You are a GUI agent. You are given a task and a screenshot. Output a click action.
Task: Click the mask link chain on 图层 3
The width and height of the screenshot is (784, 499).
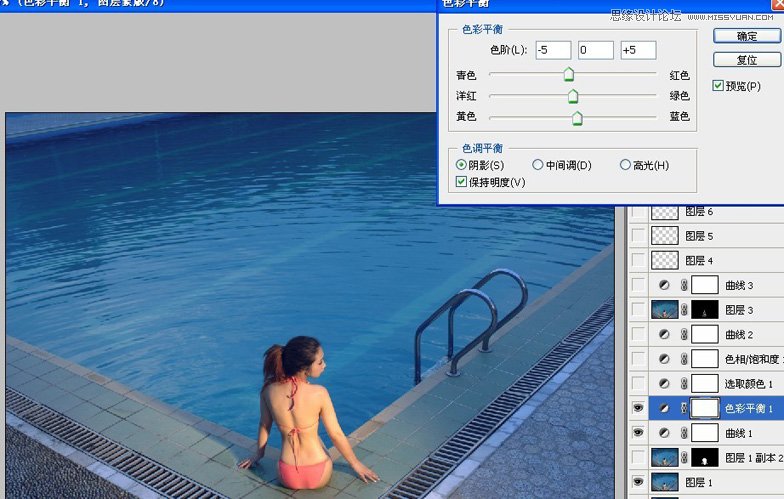pyautogui.click(x=685, y=310)
